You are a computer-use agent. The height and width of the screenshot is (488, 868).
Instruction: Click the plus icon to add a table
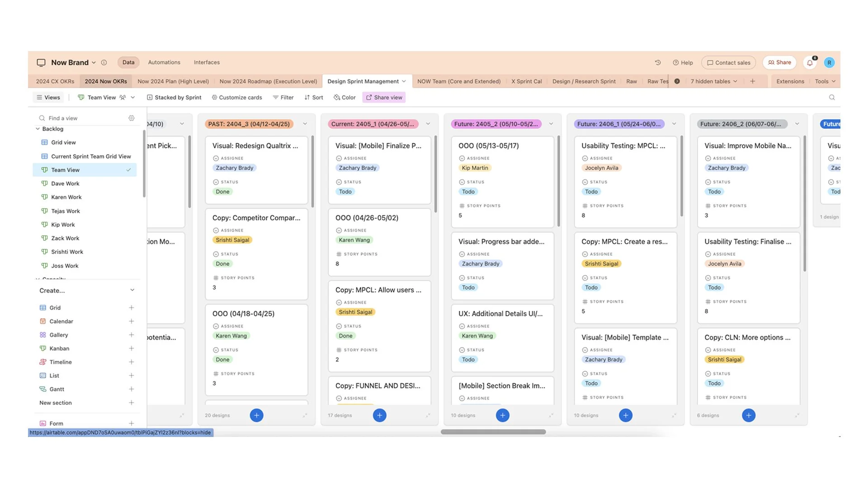click(752, 81)
